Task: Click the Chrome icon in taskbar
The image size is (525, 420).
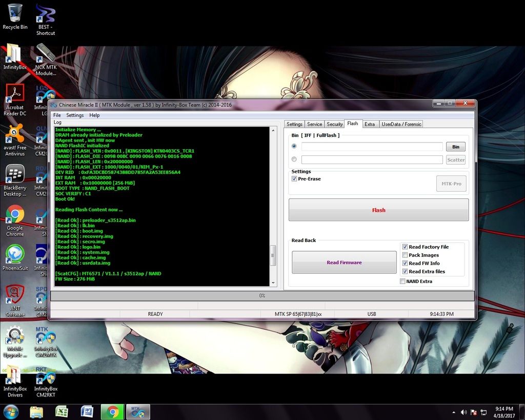Action: click(x=112, y=412)
